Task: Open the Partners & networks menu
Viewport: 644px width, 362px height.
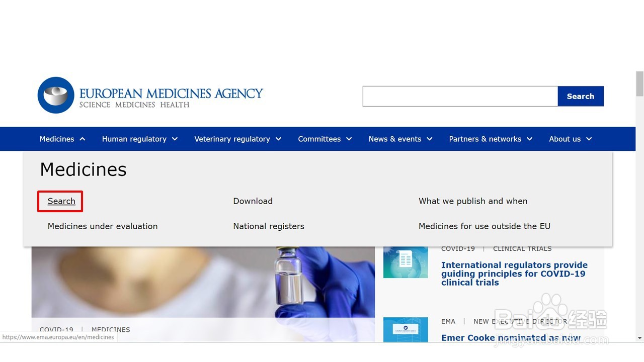Action: pyautogui.click(x=491, y=139)
